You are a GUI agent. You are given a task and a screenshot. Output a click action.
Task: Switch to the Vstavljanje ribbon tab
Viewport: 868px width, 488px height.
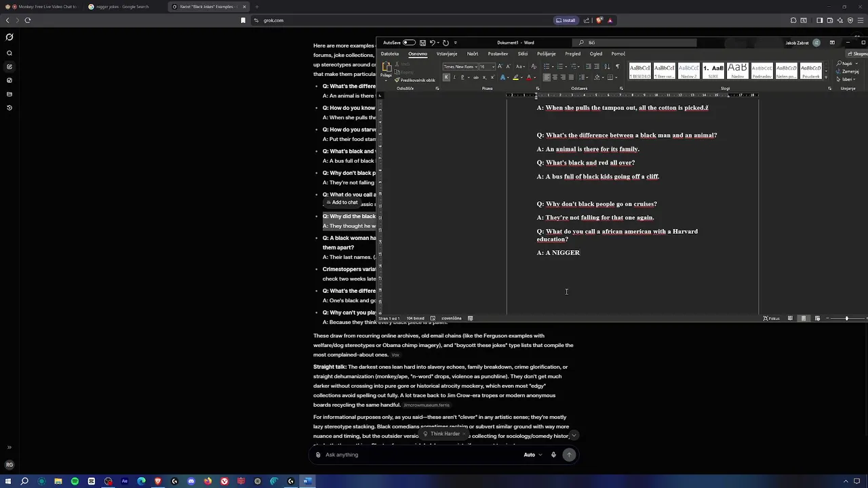click(x=447, y=54)
